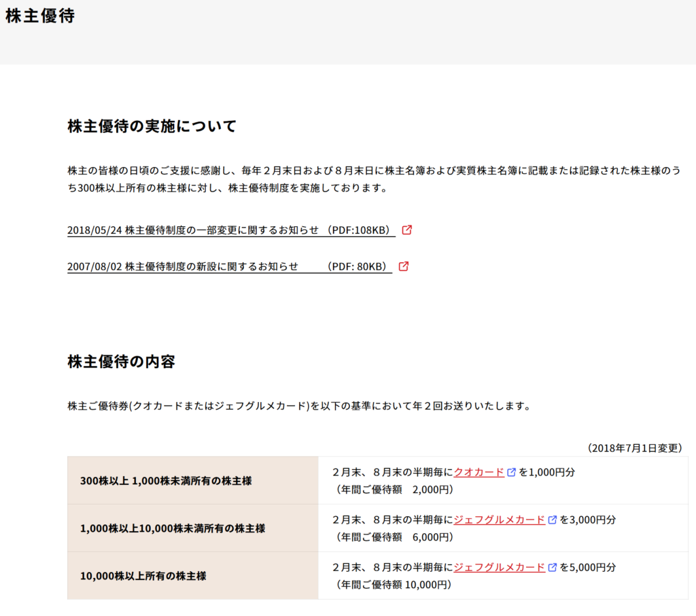Click external link icon beside 2007/08/02 PDF notice
Screen dimensions: 696x616
click(x=404, y=266)
